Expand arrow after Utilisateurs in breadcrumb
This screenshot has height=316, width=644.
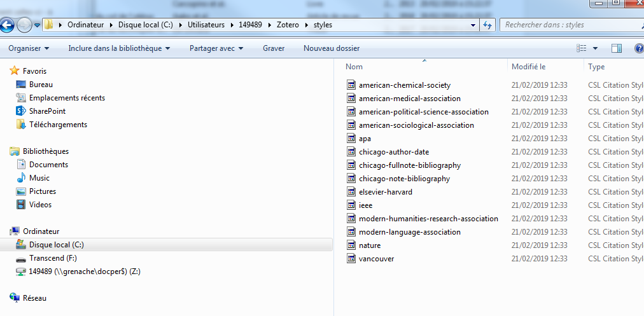(x=232, y=25)
